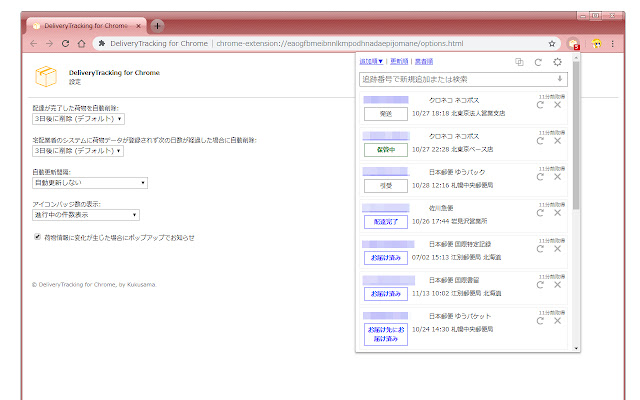
Task: Open the 進行中の件数表示 badge dropdown
Action: [x=86, y=215]
